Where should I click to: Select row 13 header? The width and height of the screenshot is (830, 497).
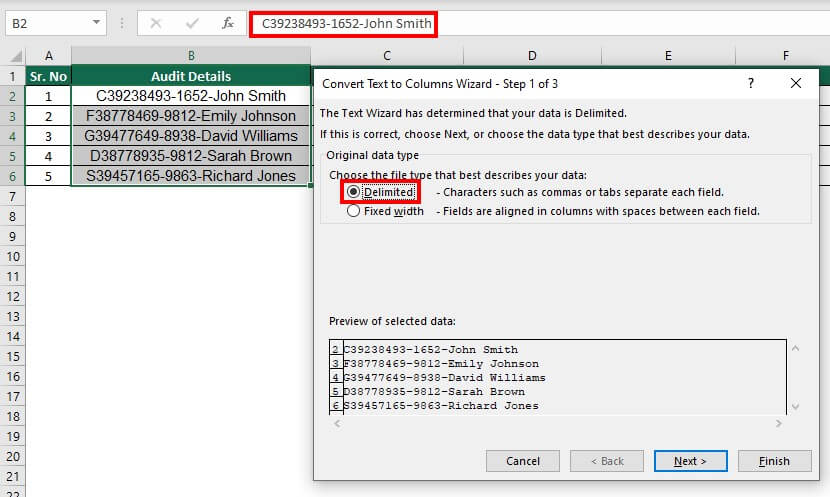click(12, 317)
